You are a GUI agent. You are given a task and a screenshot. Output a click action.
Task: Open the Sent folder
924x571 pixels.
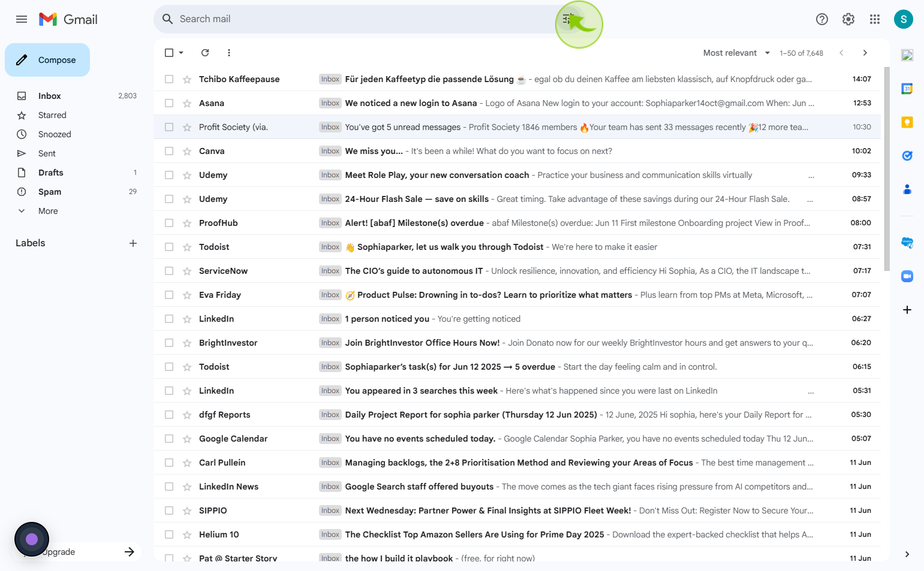(x=47, y=153)
